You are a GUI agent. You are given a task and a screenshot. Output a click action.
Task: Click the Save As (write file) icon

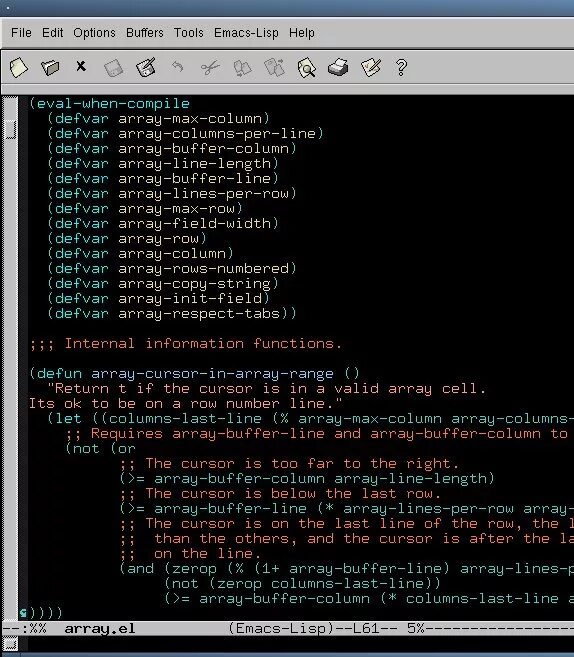click(x=146, y=67)
